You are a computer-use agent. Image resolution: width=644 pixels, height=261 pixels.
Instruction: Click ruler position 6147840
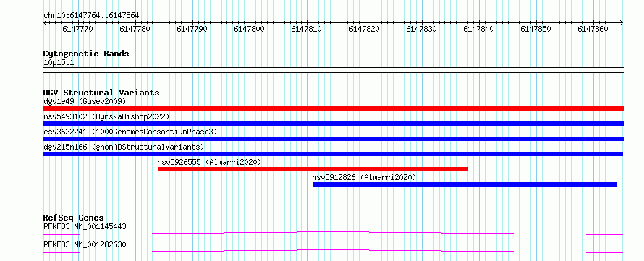478,29
